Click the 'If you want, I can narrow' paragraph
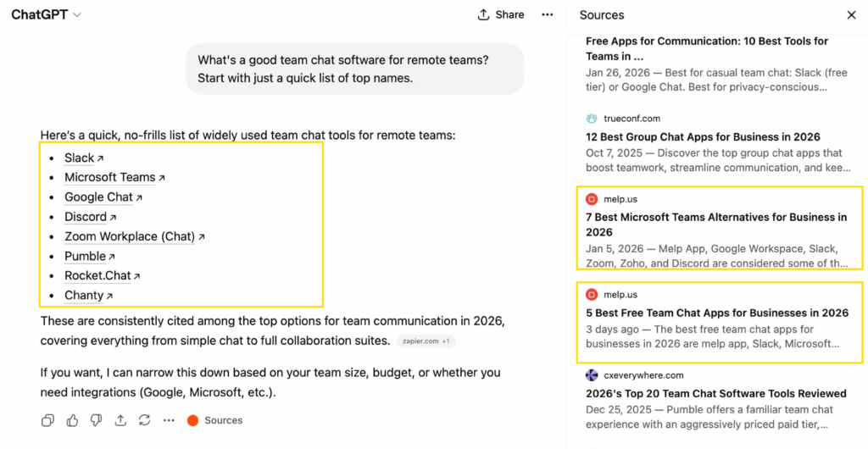The image size is (868, 449). click(x=270, y=383)
